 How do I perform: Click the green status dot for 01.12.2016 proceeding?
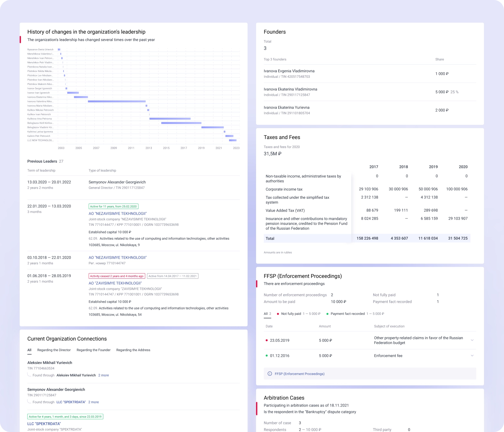click(x=266, y=356)
